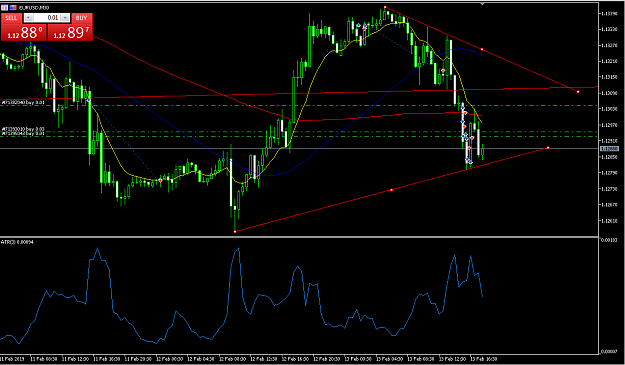Click the 13 Feb 12:00 time label
This screenshot has width=625, height=365.
tap(452, 359)
